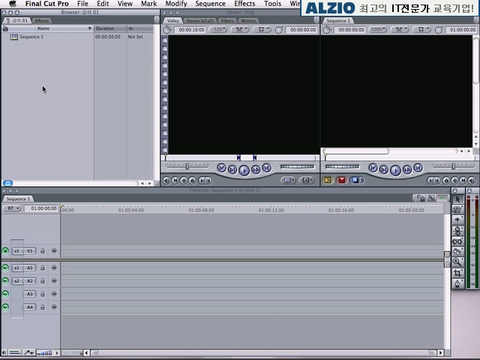Open the File menu
This screenshot has height=360, width=480.
point(83,4)
